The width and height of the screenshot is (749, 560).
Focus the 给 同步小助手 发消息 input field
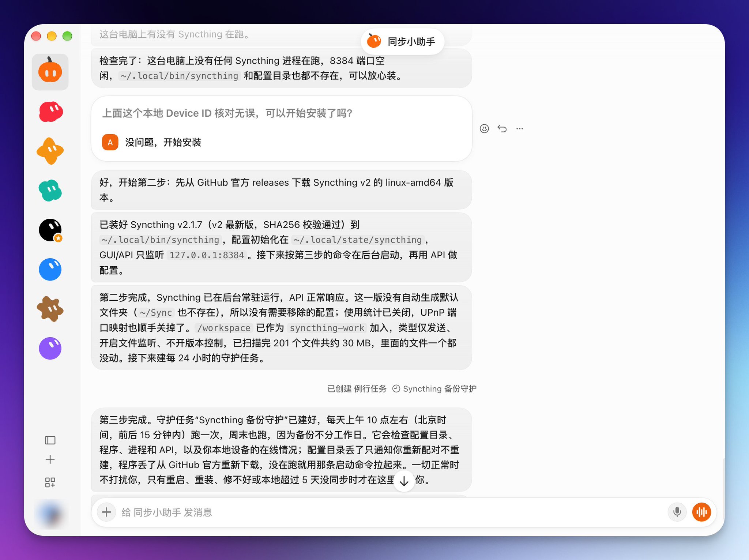pos(391,512)
